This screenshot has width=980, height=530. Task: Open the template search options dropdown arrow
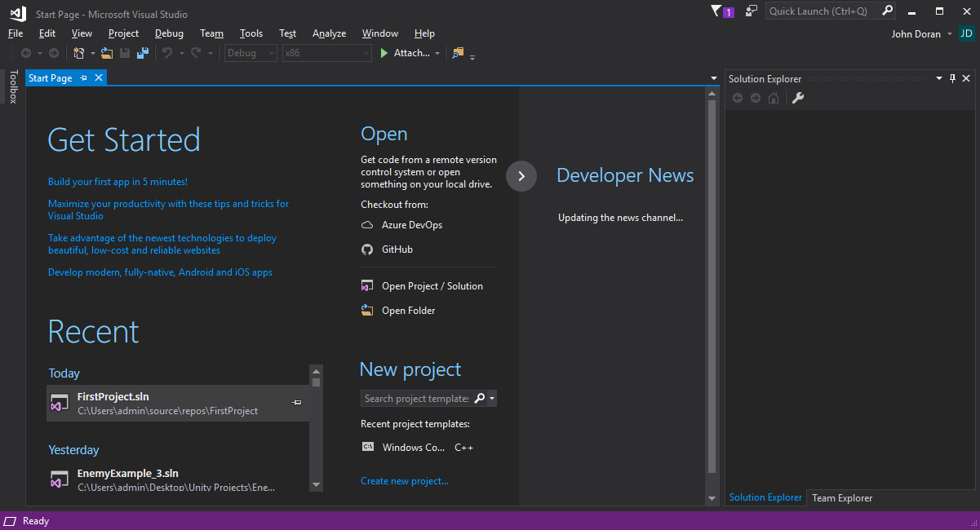pyautogui.click(x=492, y=399)
